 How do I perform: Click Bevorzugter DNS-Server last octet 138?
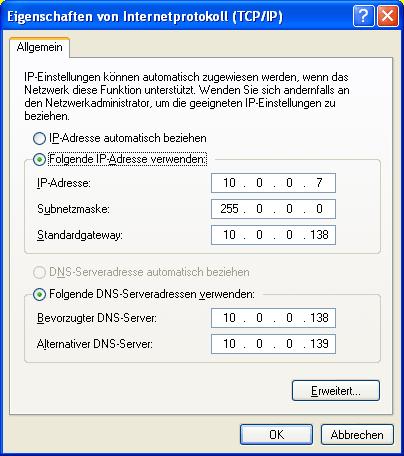click(319, 318)
